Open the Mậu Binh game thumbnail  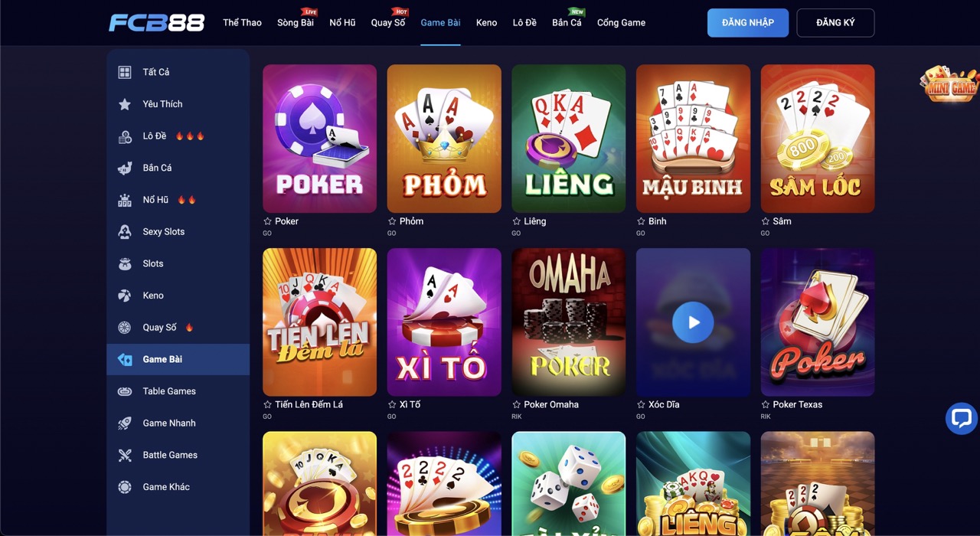click(x=693, y=139)
